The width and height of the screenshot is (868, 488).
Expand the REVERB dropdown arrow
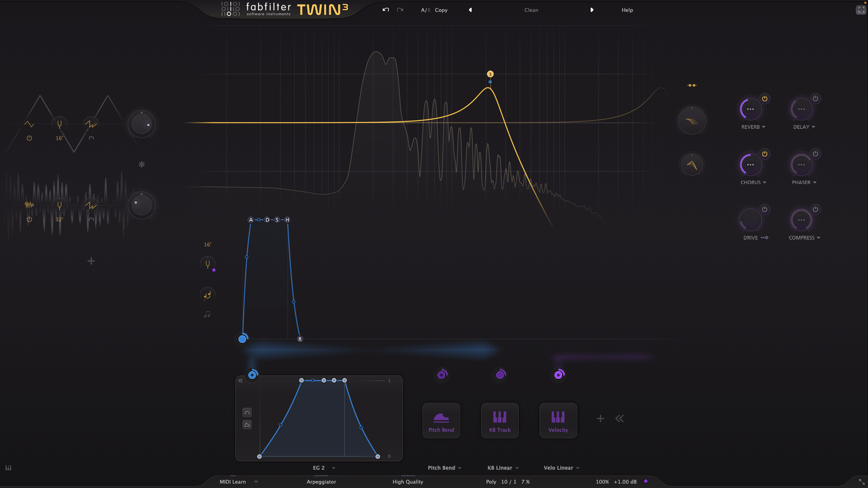(763, 127)
